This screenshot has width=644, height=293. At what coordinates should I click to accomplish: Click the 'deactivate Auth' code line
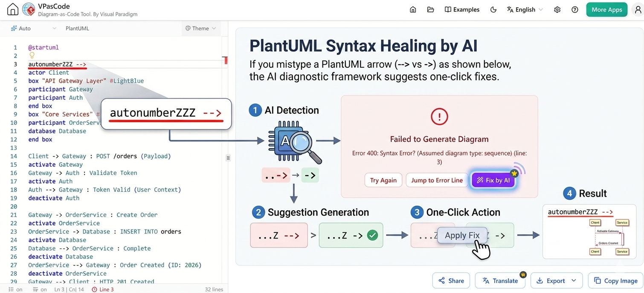point(54,198)
